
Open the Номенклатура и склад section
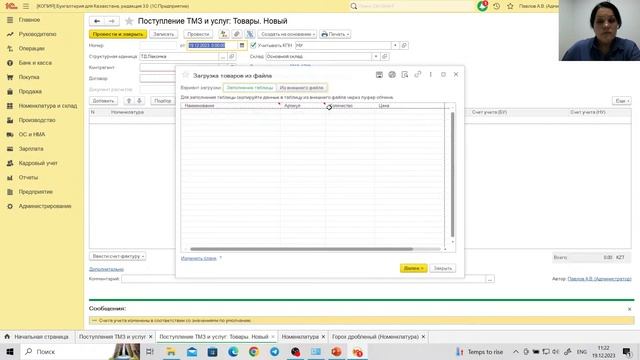pos(48,106)
